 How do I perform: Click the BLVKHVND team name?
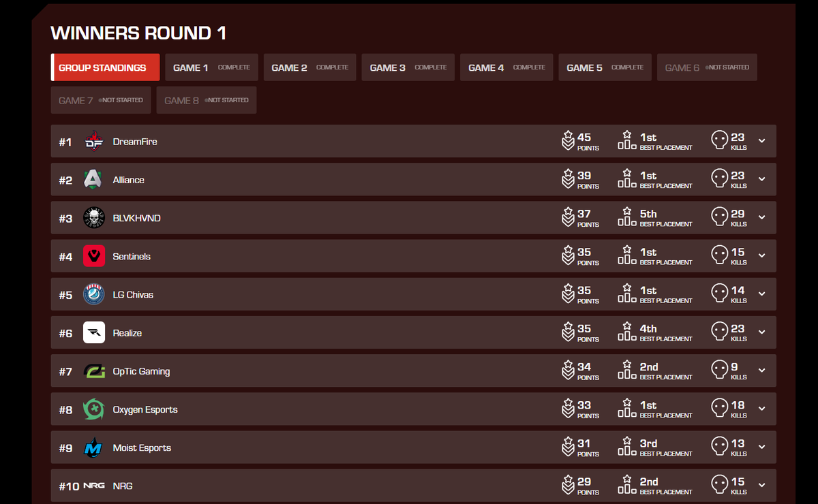136,218
